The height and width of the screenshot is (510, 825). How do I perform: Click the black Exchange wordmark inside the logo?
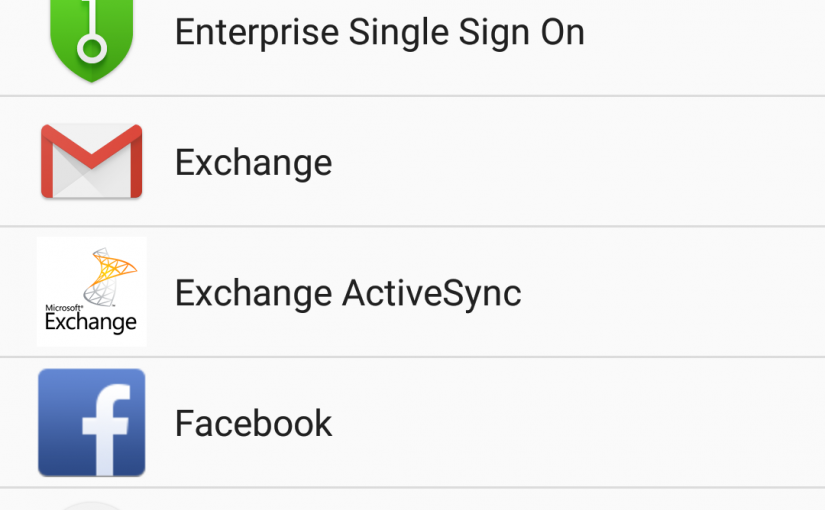coord(90,322)
